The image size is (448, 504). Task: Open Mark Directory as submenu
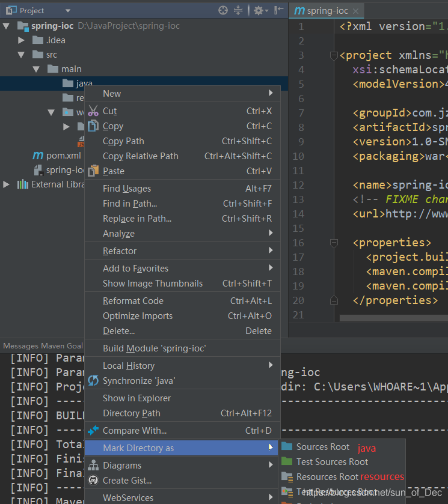(181, 448)
